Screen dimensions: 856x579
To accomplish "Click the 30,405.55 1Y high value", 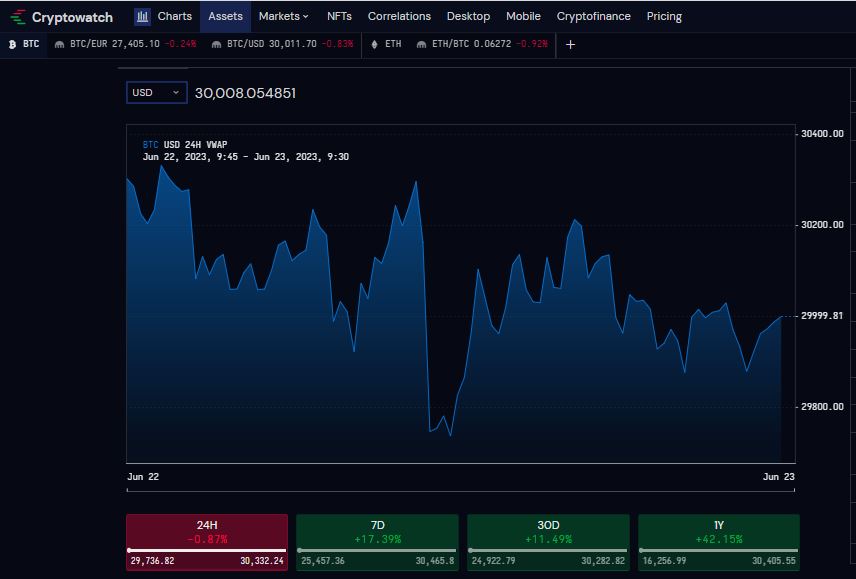I will [x=774, y=560].
